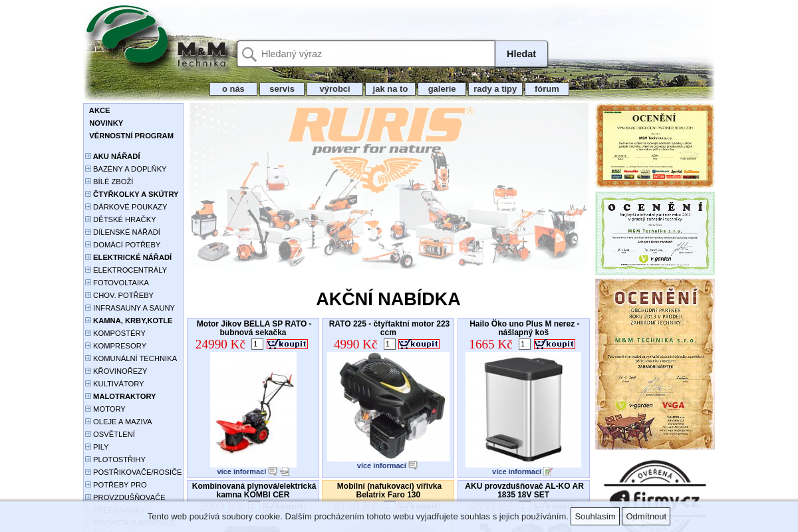Select KŘOVINOŘEZY category

pyautogui.click(x=120, y=371)
